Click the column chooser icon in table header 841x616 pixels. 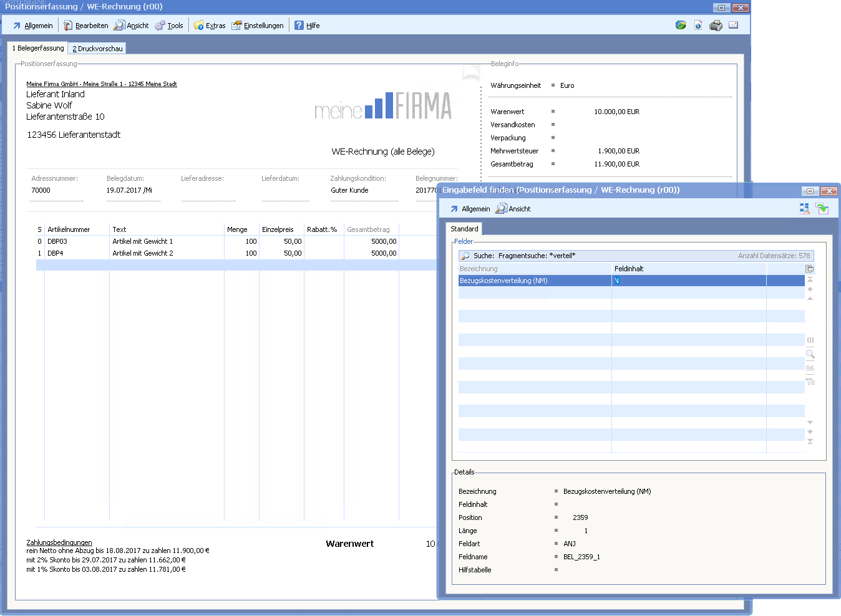pos(809,269)
